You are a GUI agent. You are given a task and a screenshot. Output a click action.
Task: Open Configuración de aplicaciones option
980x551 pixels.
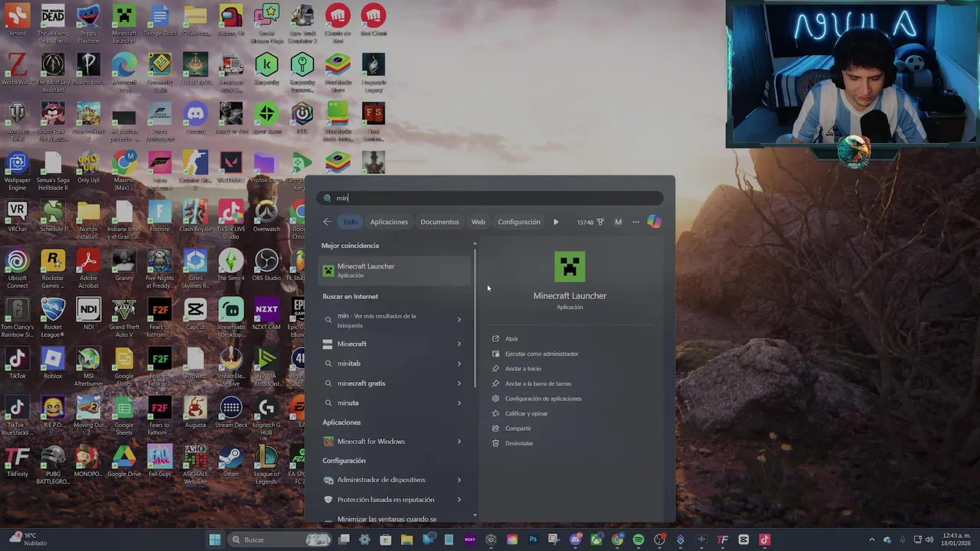pos(544,399)
